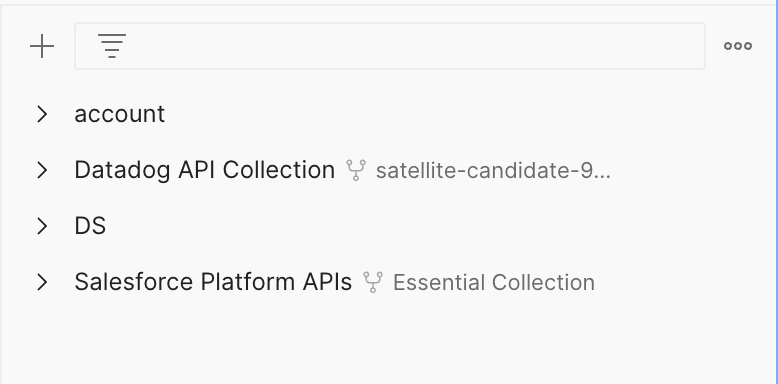Select the account collection name
The image size is (778, 384).
119,114
